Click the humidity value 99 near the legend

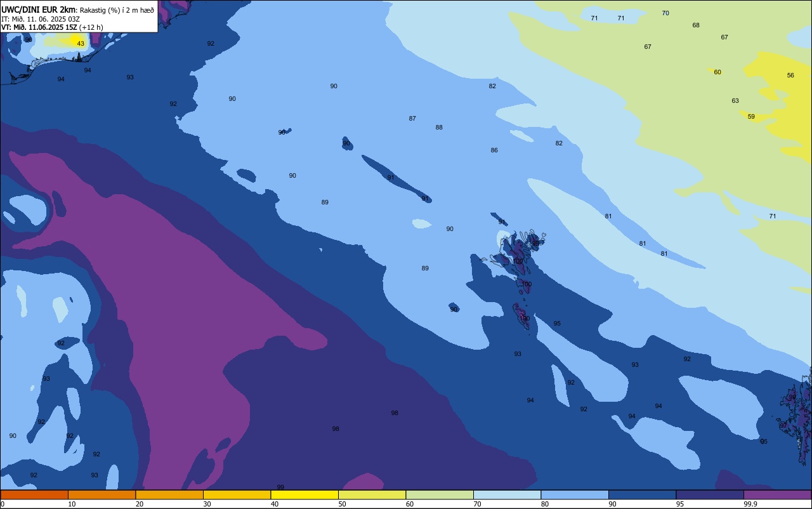tap(280, 487)
